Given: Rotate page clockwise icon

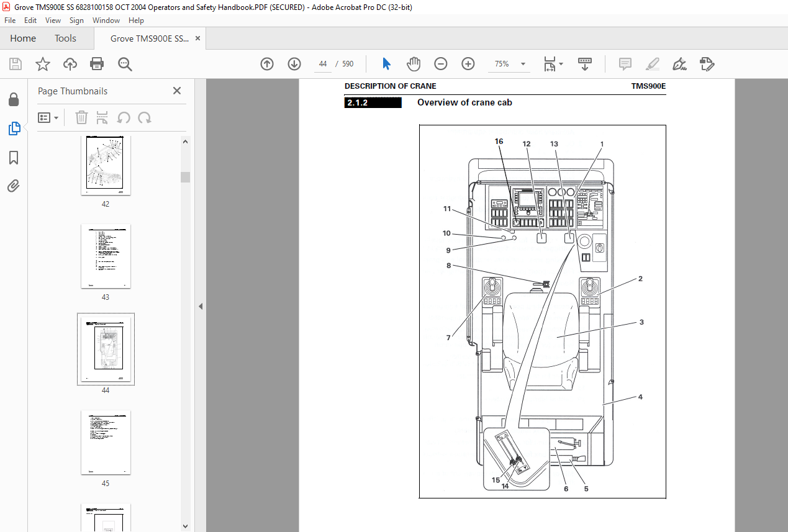Looking at the screenshot, I should 145,117.
